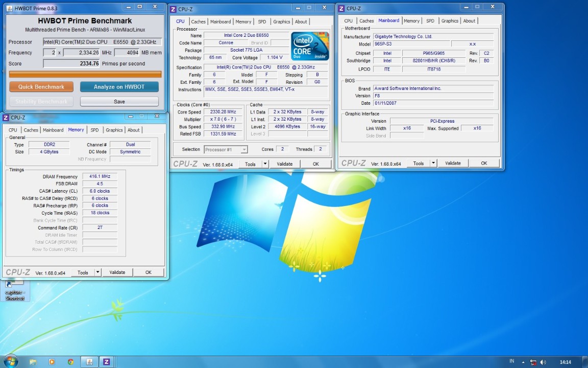Click the volume speaker tray icon
Viewport: 588px width, 368px height.
pyautogui.click(x=543, y=362)
